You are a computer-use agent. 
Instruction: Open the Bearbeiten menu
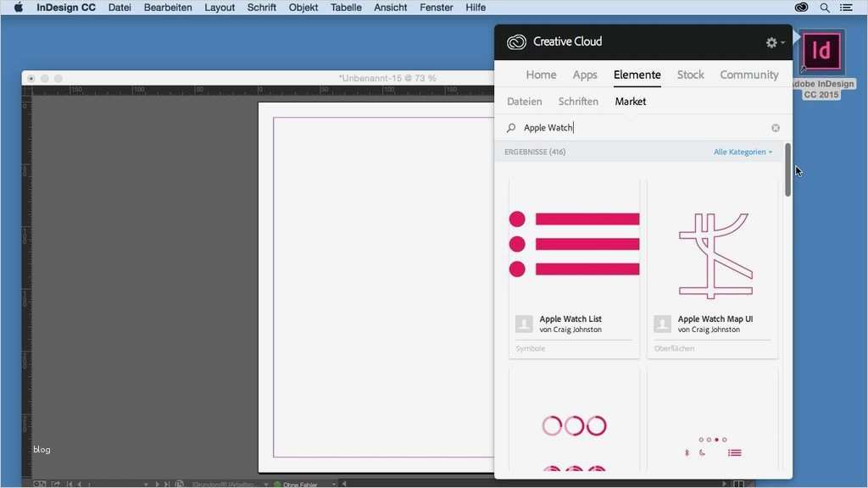[168, 7]
